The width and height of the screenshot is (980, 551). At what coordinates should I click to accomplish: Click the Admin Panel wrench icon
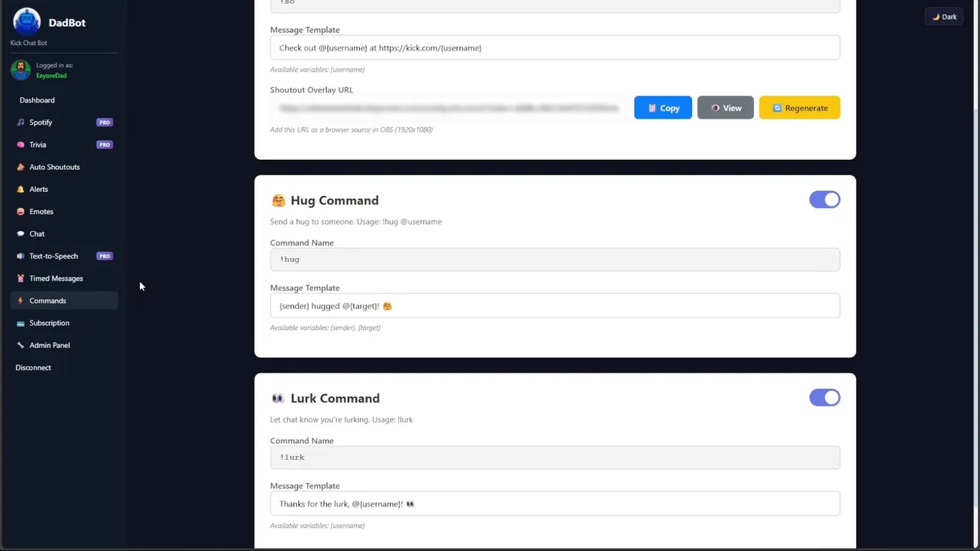21,345
